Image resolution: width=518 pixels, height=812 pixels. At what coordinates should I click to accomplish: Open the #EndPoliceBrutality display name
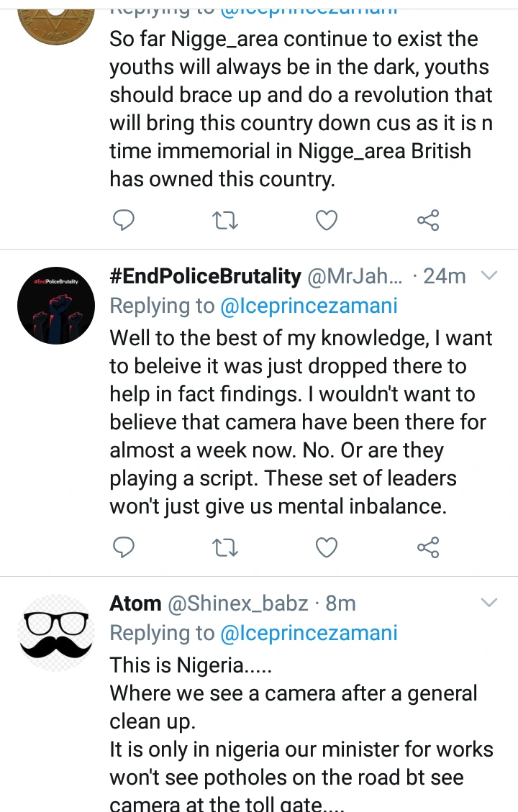(205, 276)
